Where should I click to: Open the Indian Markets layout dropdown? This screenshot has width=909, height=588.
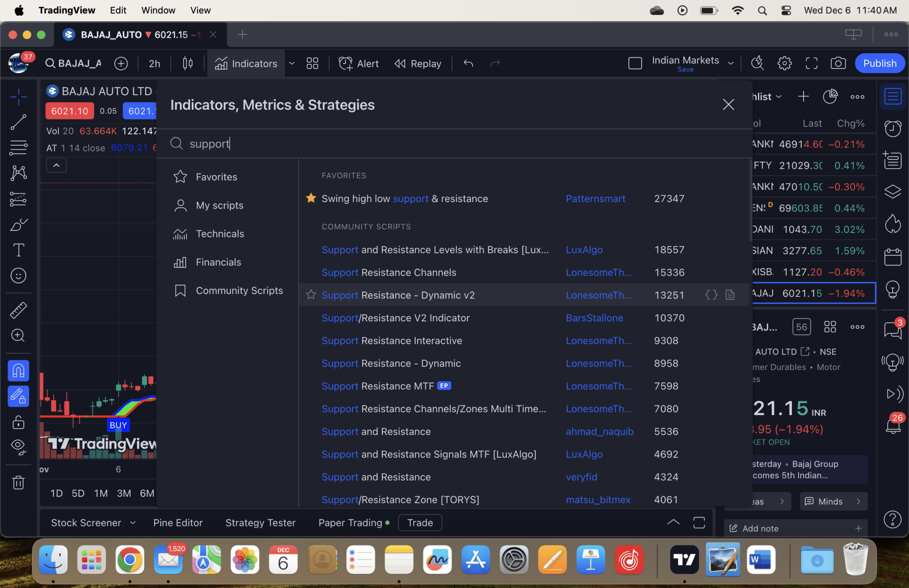731,63
